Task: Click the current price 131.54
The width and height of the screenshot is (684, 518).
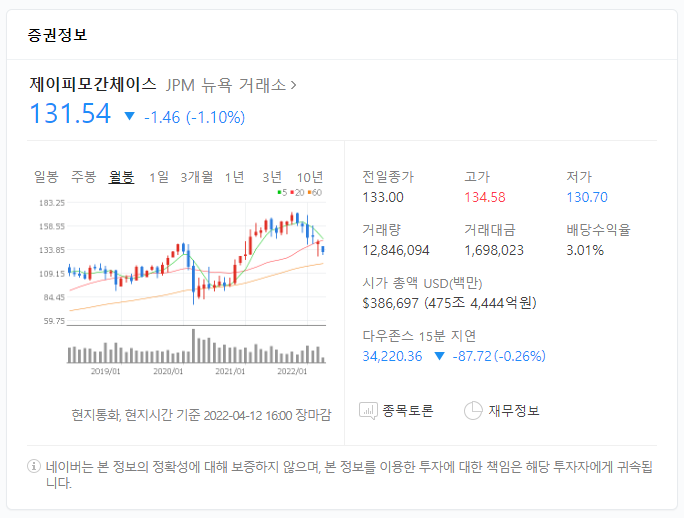Action: pyautogui.click(x=70, y=113)
